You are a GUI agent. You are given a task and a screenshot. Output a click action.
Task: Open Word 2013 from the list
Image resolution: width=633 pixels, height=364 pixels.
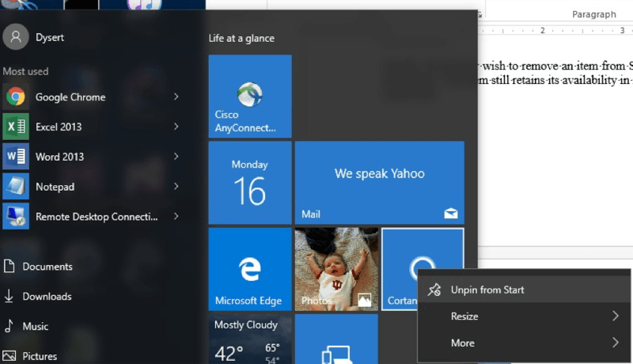[93, 157]
